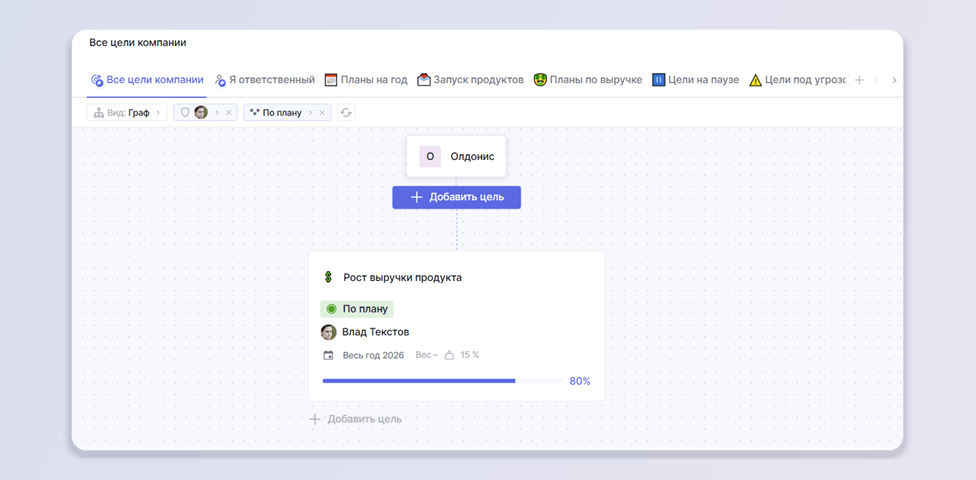Show next tabs with right arrow
Image resolution: width=976 pixels, height=480 pixels.
click(x=894, y=80)
